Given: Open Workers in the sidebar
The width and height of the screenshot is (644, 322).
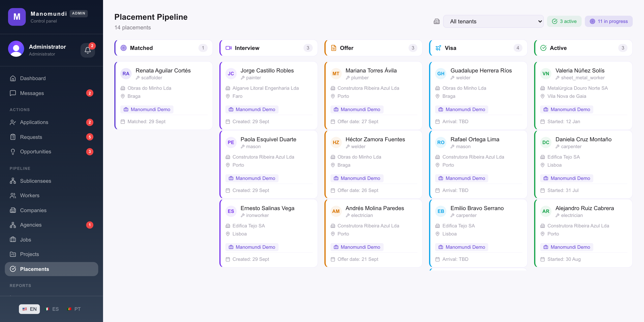Looking at the screenshot, I should pos(52,195).
